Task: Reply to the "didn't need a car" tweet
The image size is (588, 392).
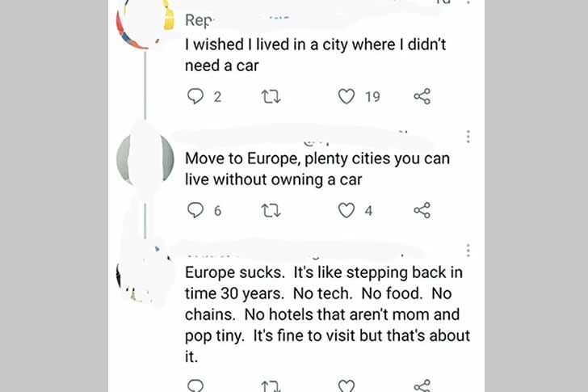Action: pyautogui.click(x=196, y=97)
